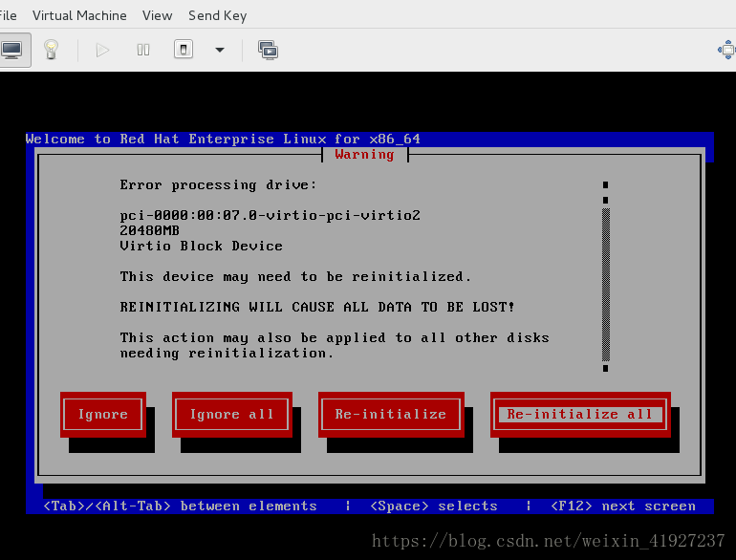The image size is (736, 560).
Task: Click scrollbar down arrow in warning dialog
Action: 605,369
